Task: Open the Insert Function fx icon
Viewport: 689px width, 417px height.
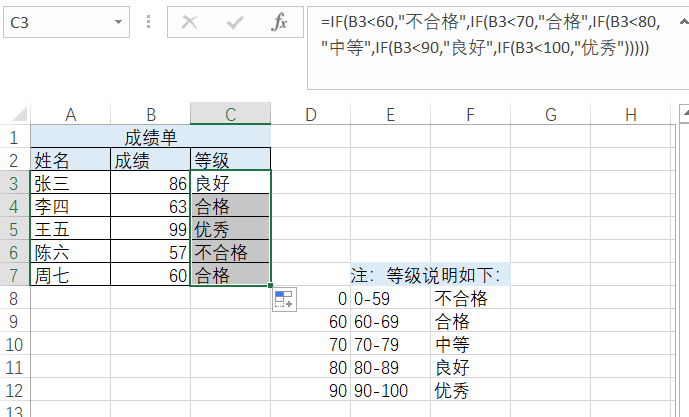Action: (x=279, y=22)
